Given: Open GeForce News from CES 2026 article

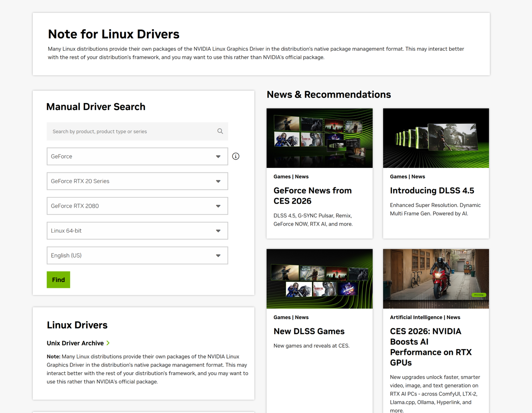Looking at the screenshot, I should pyautogui.click(x=313, y=196).
